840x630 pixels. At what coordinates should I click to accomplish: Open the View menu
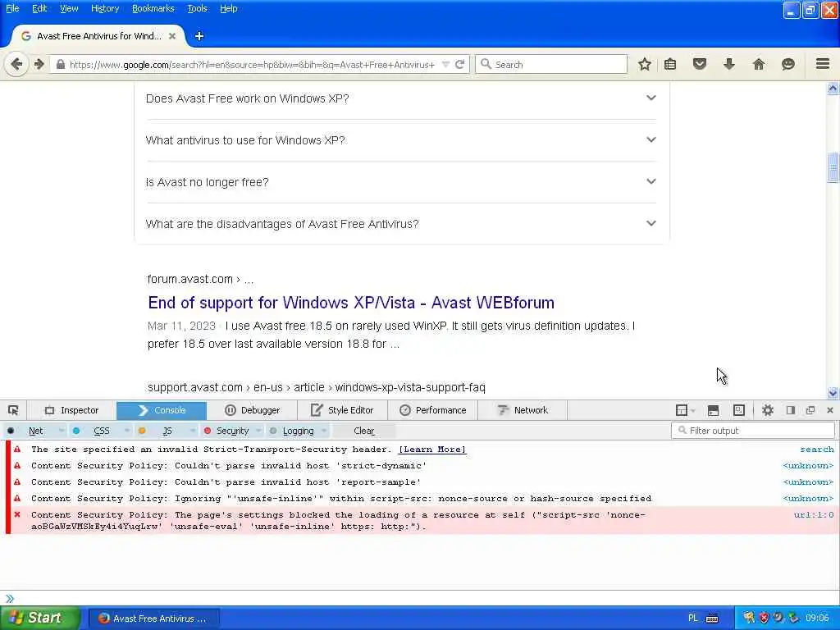click(69, 8)
